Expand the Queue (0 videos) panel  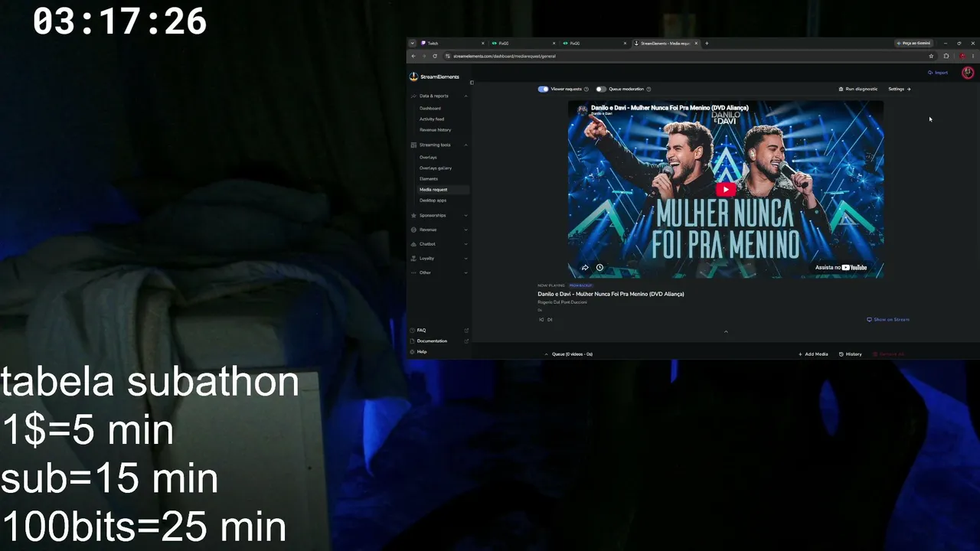click(569, 354)
